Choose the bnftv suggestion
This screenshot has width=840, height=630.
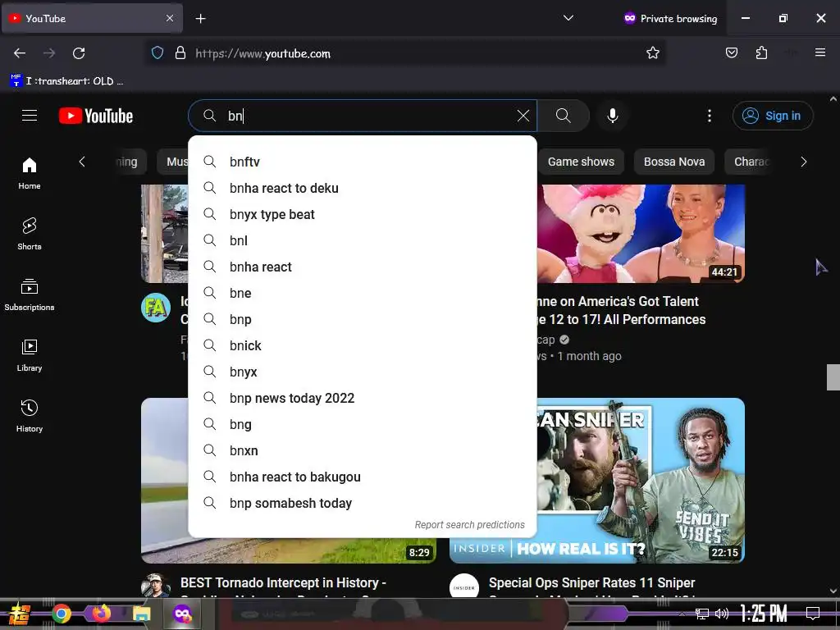click(x=363, y=162)
